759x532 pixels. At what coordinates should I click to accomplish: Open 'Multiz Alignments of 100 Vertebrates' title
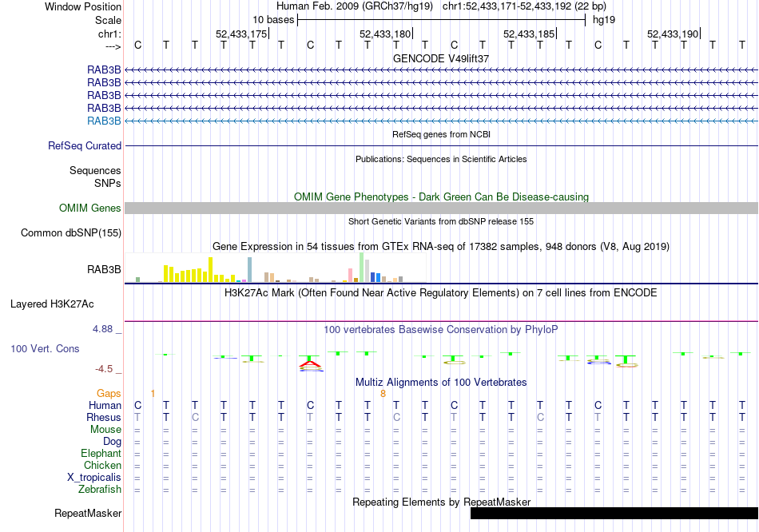point(441,383)
